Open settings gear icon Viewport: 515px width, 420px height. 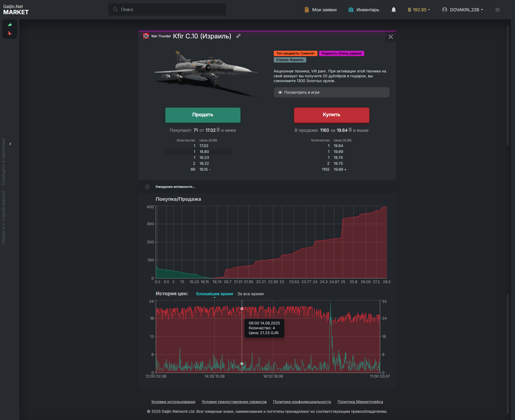click(498, 10)
